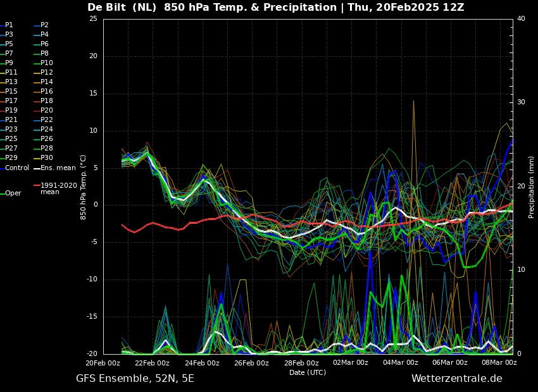The width and height of the screenshot is (538, 392).
Task: Click the GFS Ensemble, 52N, 5E caption
Action: pyautogui.click(x=135, y=379)
